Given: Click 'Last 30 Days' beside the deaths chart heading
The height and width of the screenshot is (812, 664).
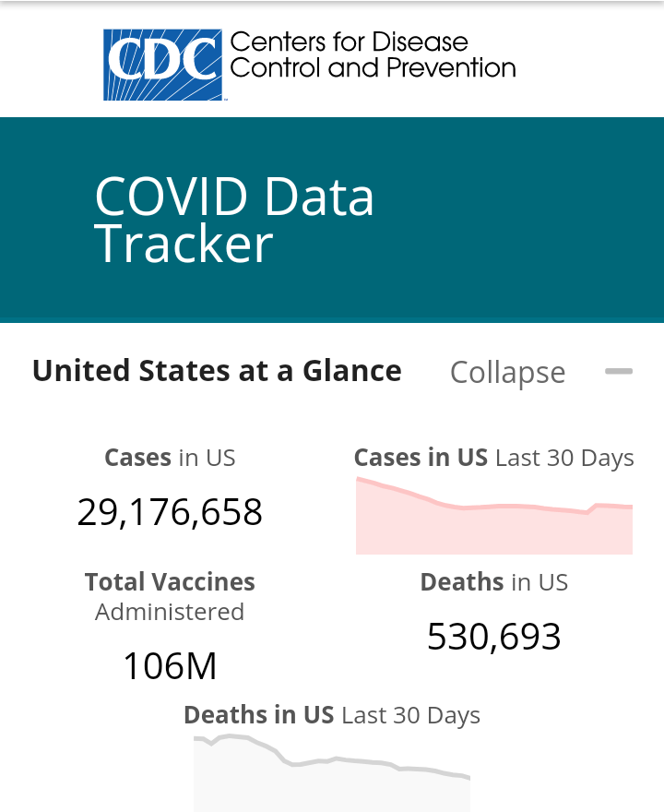Looking at the screenshot, I should pyautogui.click(x=410, y=715).
